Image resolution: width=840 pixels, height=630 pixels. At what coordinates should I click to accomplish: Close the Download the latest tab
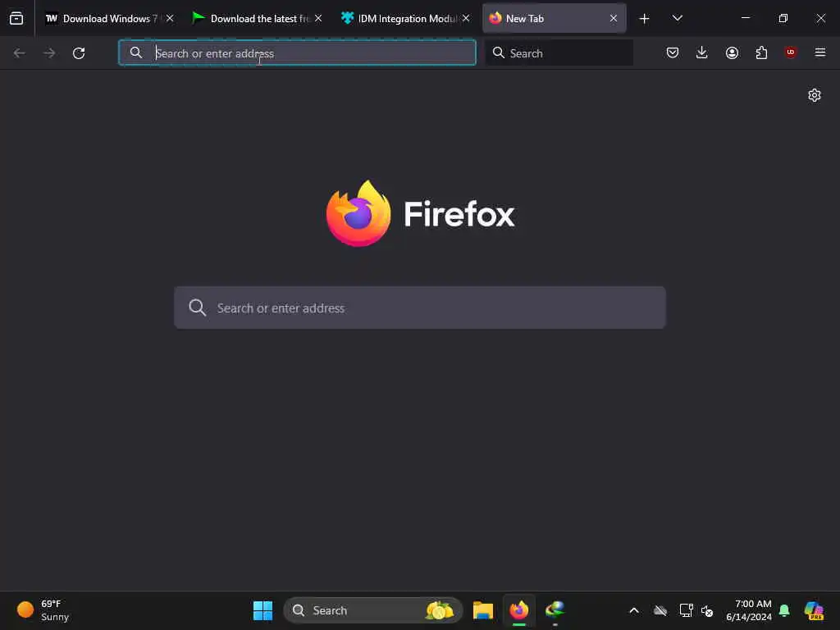[x=318, y=18]
